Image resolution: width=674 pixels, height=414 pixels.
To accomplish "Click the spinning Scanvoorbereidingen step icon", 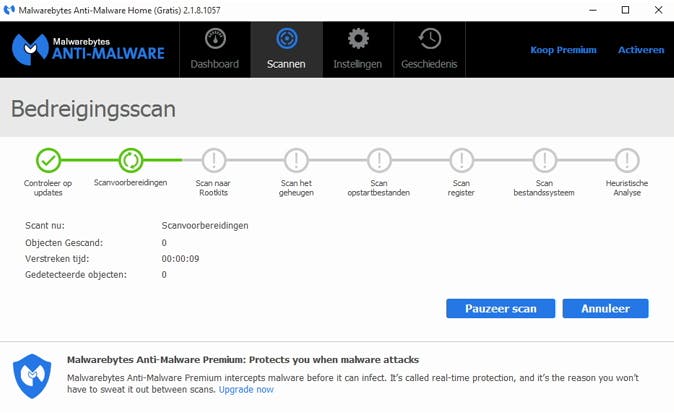I will coord(131,160).
